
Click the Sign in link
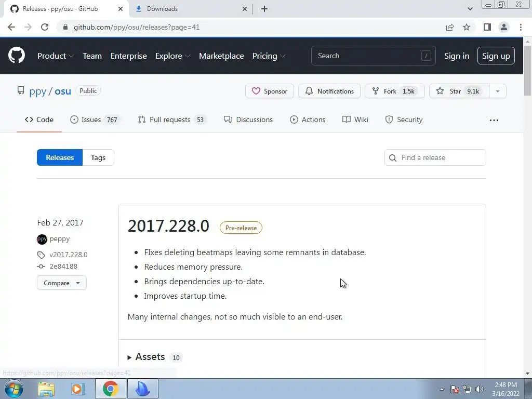tap(457, 56)
